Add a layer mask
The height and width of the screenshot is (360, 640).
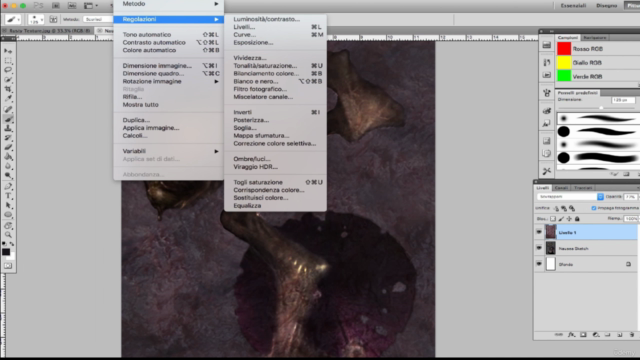coord(583,335)
